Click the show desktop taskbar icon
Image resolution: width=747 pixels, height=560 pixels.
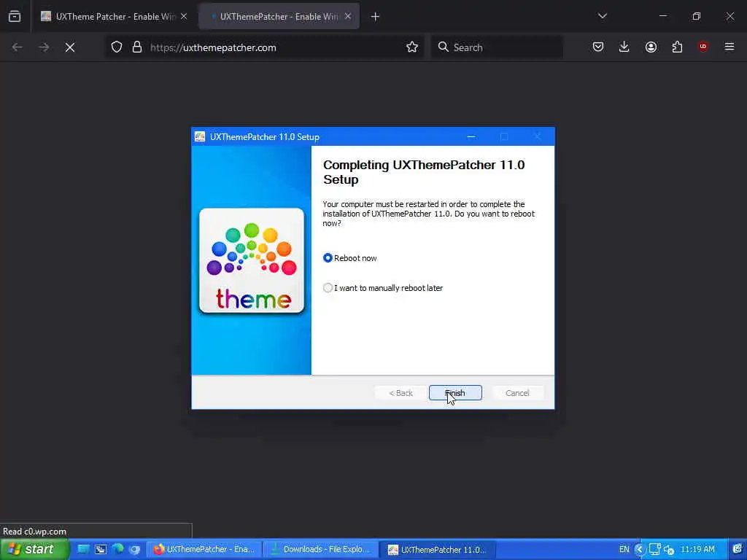[x=83, y=550]
